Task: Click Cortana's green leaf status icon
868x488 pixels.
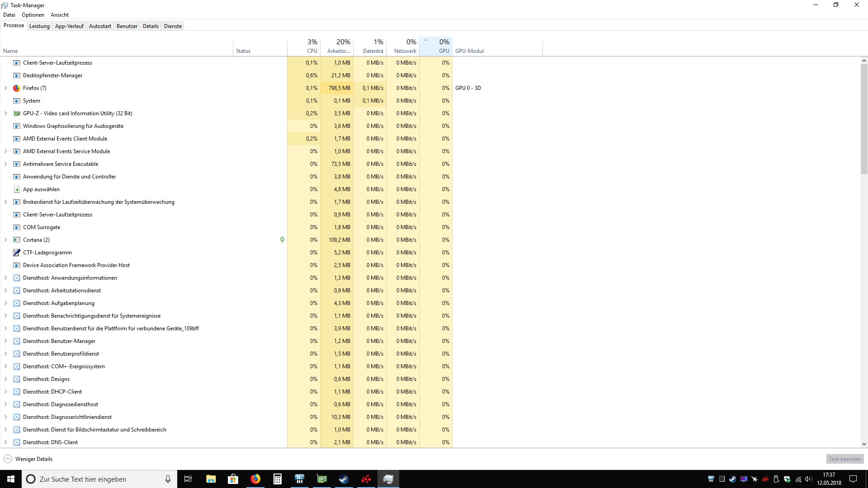Action: click(282, 240)
